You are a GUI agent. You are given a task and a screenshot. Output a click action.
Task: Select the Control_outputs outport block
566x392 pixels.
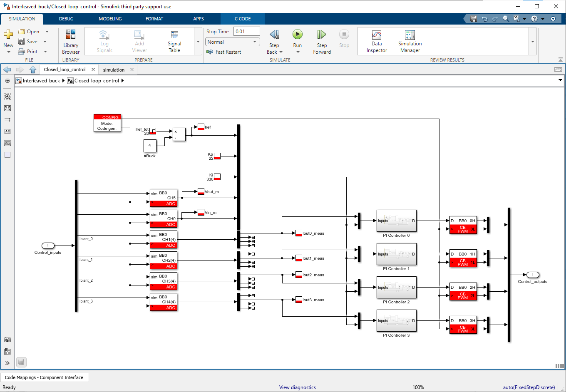(533, 275)
